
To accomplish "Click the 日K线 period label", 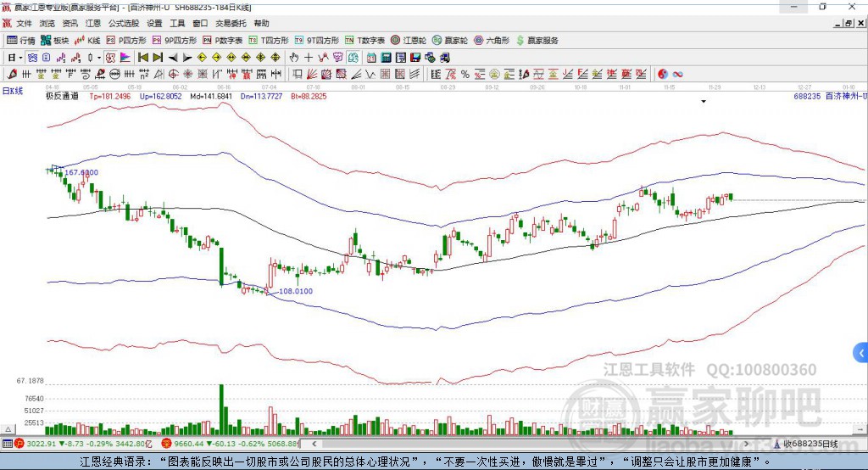I will click(13, 91).
